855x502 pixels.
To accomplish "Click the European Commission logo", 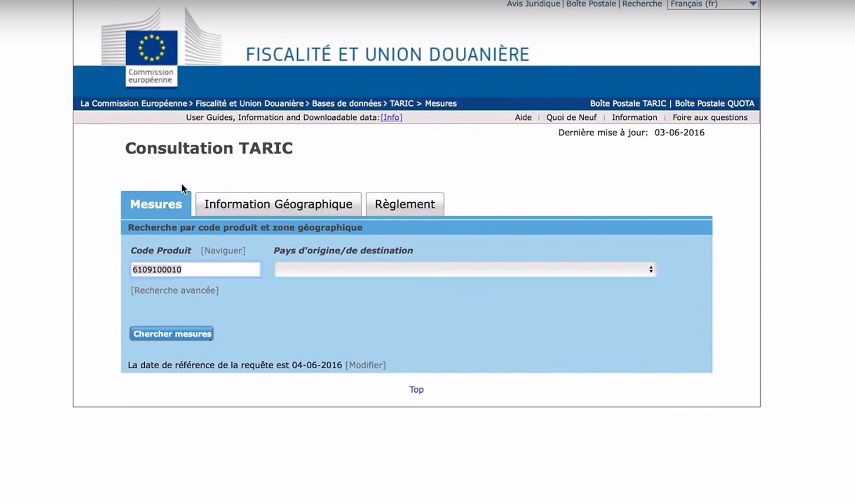I will coord(151,56).
